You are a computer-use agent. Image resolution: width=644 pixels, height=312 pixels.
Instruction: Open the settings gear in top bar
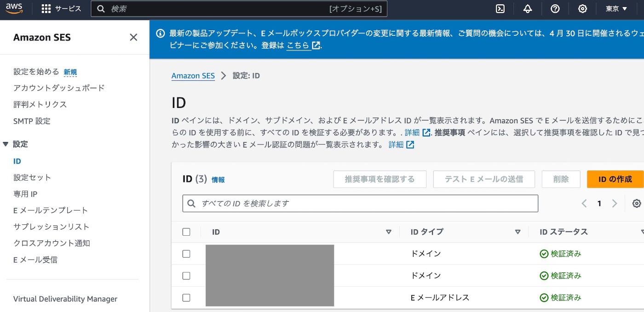tap(582, 9)
